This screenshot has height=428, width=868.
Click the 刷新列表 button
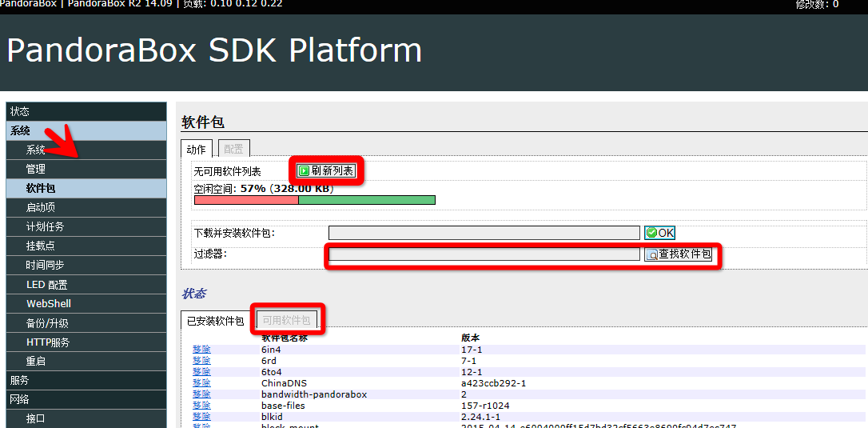[x=326, y=170]
